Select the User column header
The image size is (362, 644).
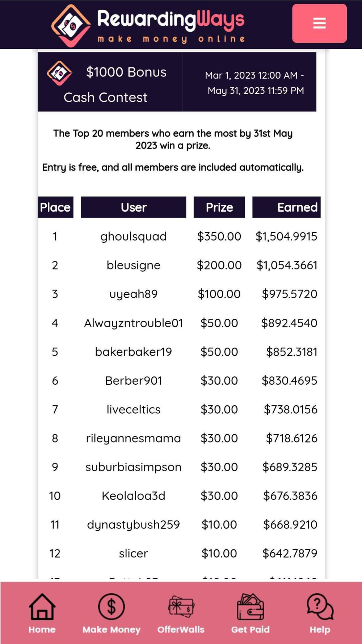134,207
